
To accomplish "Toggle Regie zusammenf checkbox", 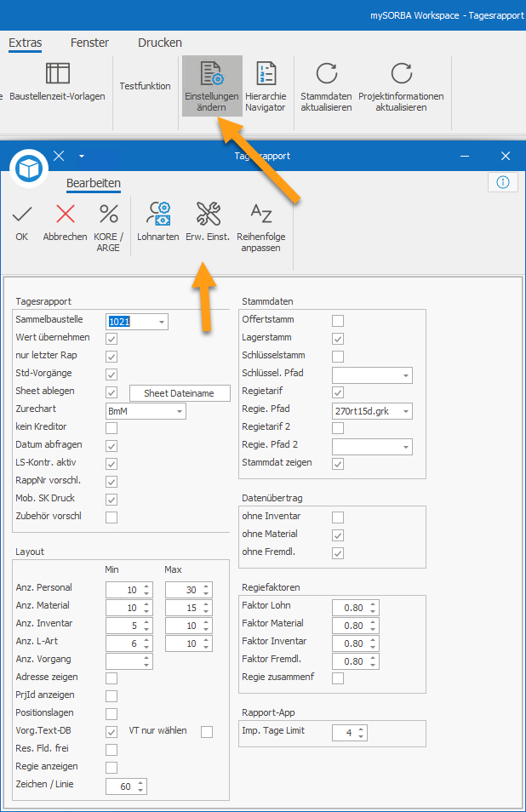I will [x=338, y=678].
